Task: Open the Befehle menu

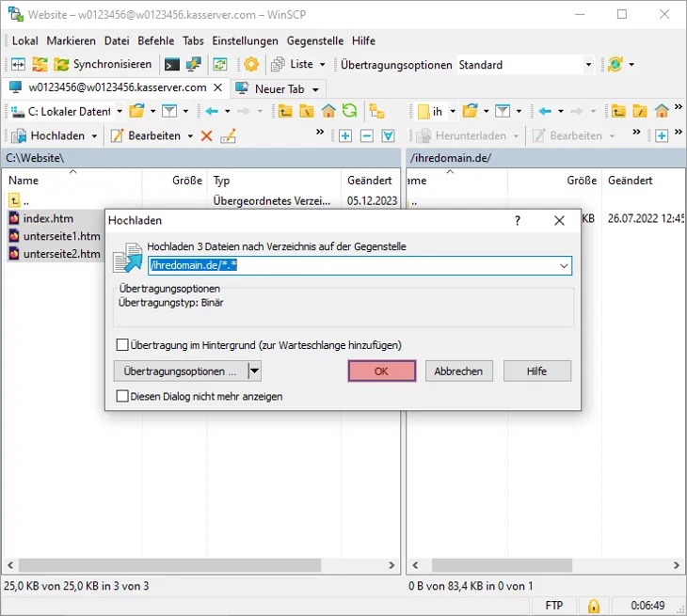Action: [x=155, y=40]
